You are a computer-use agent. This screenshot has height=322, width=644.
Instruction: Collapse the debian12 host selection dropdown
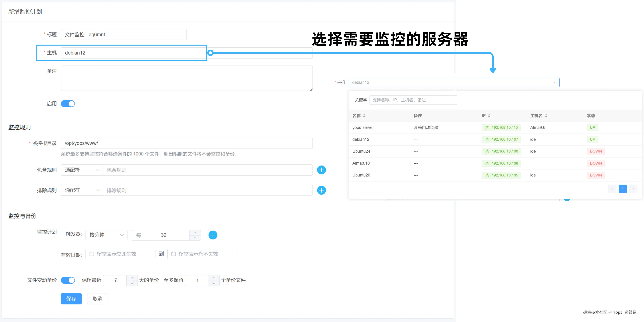click(x=555, y=82)
